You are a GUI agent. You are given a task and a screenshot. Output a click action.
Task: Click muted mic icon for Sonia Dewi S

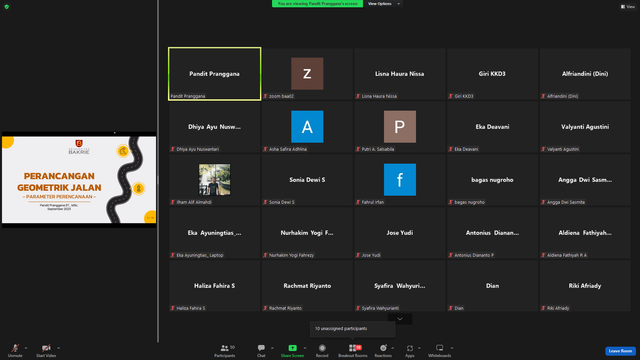[x=265, y=202]
